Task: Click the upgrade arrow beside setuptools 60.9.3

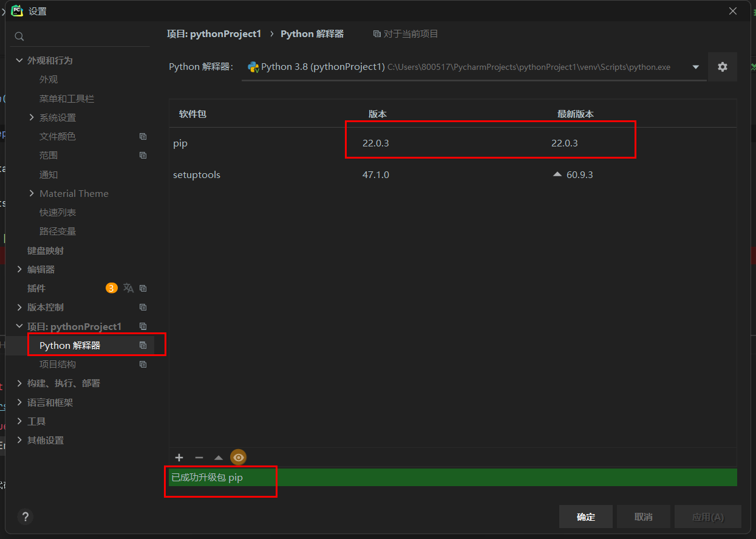Action: pyautogui.click(x=557, y=174)
